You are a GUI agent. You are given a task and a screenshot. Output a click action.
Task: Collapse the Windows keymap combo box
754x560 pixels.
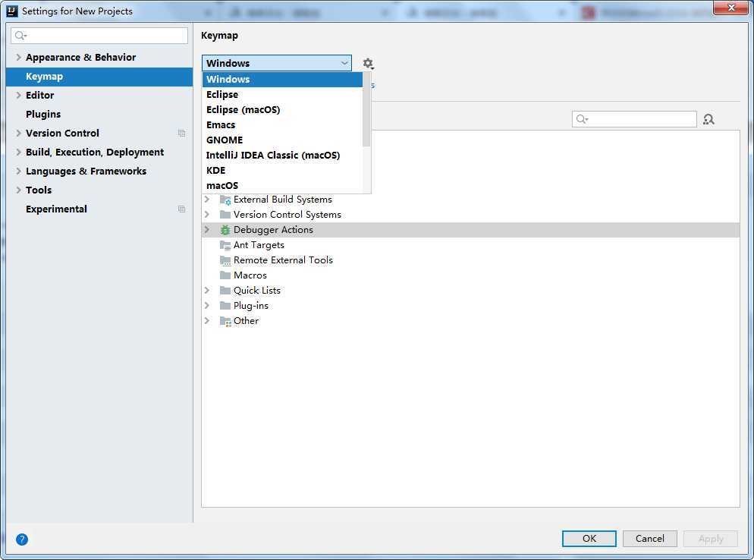pyautogui.click(x=277, y=64)
